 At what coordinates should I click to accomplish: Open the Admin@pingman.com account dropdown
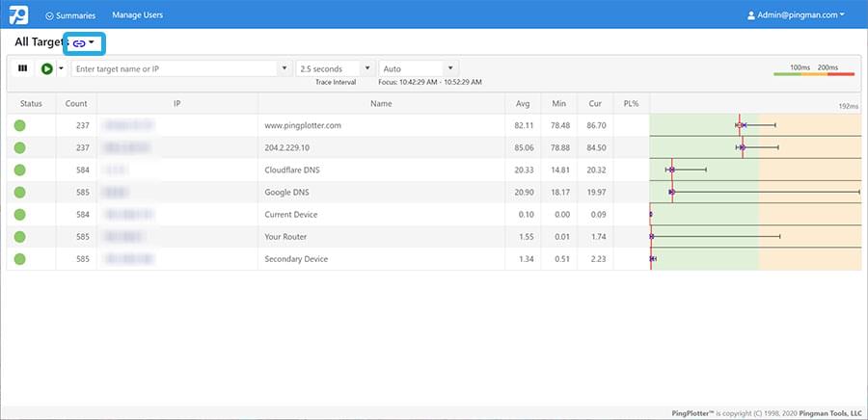(796, 14)
